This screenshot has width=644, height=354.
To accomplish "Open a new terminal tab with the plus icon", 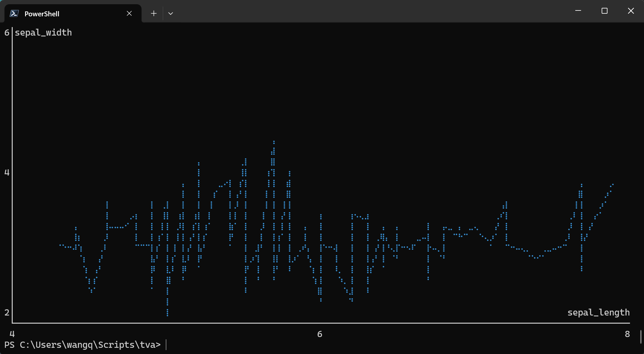I will click(x=154, y=13).
